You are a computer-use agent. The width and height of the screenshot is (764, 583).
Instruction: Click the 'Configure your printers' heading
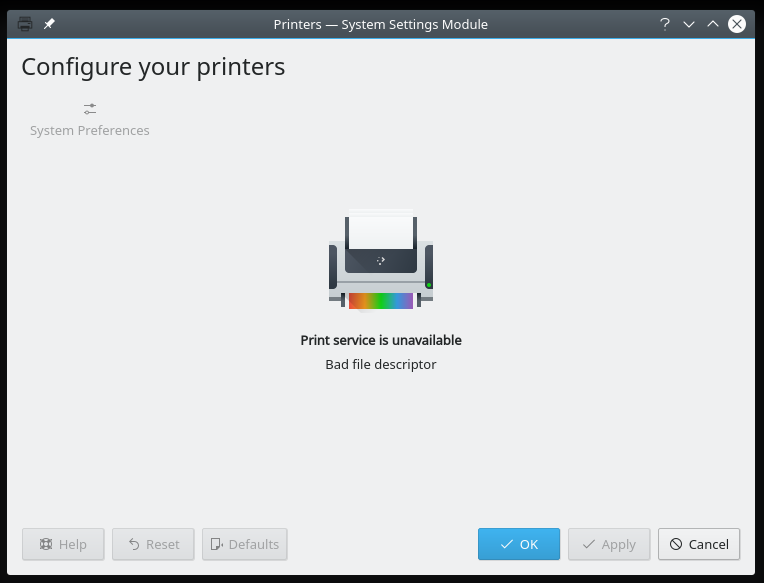tap(153, 67)
